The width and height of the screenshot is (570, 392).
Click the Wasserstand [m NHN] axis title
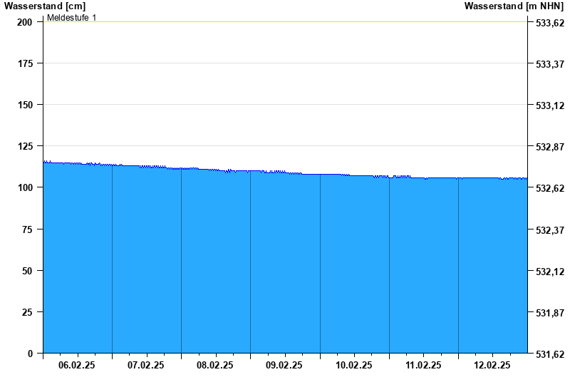click(514, 6)
